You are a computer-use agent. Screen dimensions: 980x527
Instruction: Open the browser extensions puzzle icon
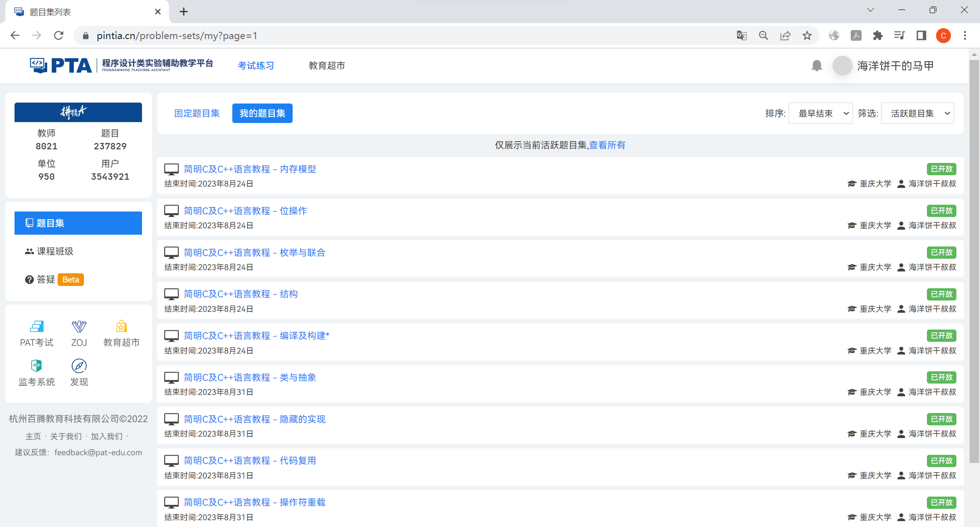click(877, 35)
